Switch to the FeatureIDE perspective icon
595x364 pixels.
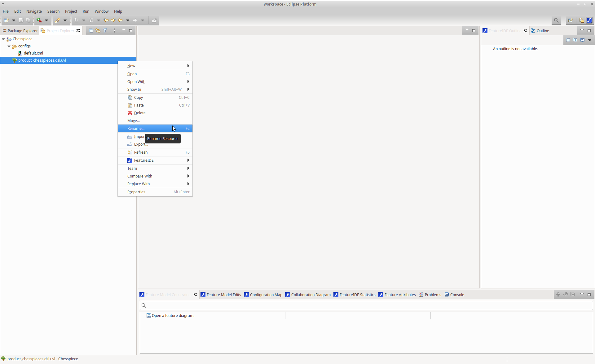click(x=588, y=20)
